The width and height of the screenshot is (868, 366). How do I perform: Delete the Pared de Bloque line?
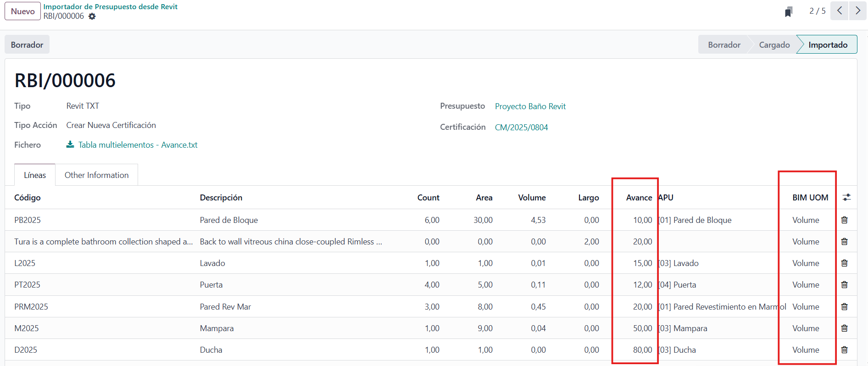[844, 220]
